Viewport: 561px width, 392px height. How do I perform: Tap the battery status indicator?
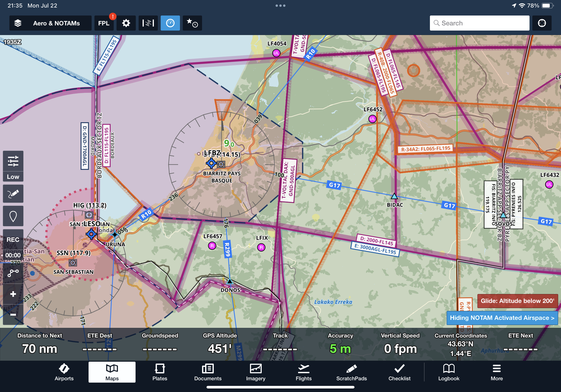tap(548, 6)
